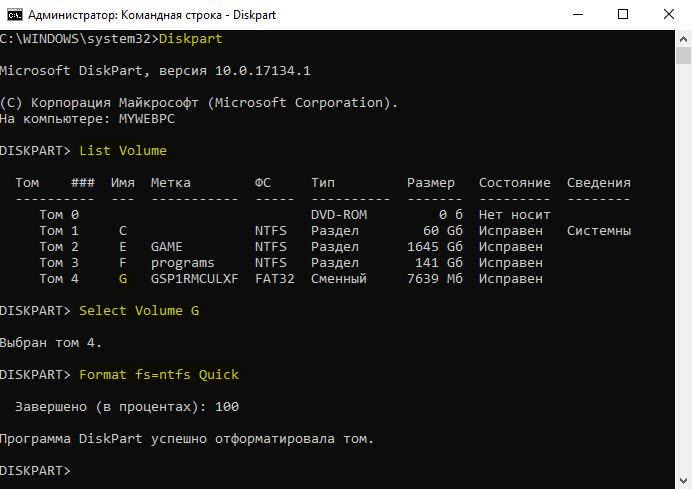The height and width of the screenshot is (489, 692).
Task: Click the 'List Volume' command text
Action: (123, 151)
